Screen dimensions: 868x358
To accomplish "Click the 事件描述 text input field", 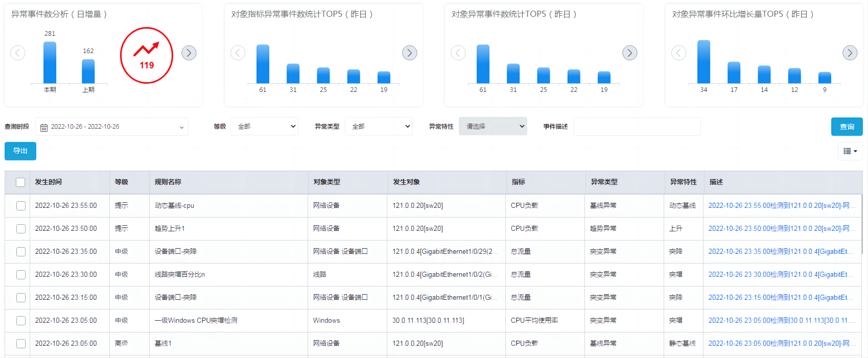I will pyautogui.click(x=637, y=127).
